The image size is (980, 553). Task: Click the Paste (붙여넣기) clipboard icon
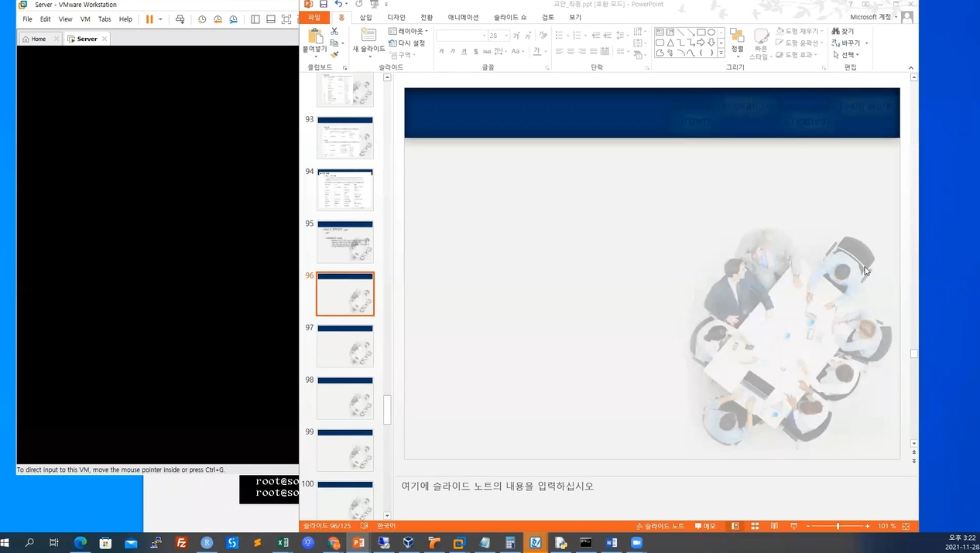314,36
